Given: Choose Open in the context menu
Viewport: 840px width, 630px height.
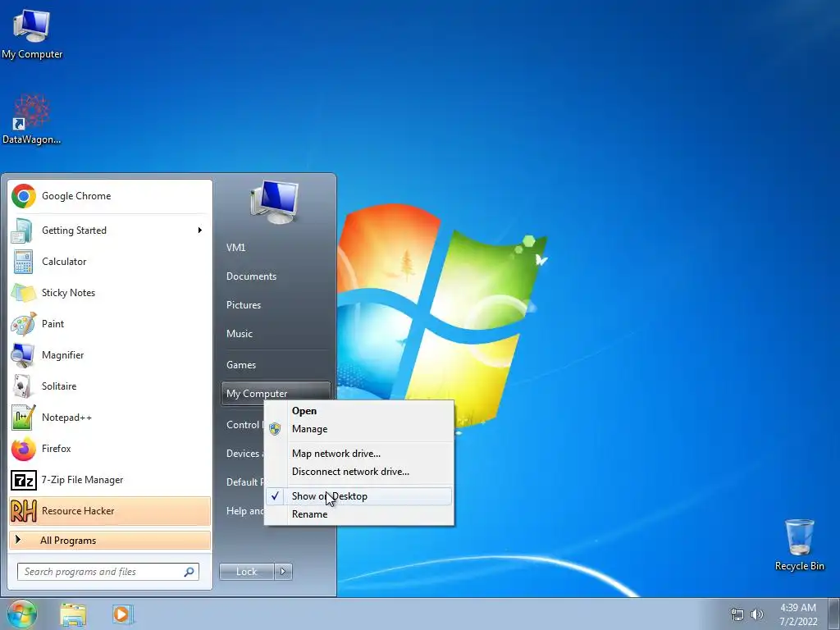Looking at the screenshot, I should click(359, 411).
